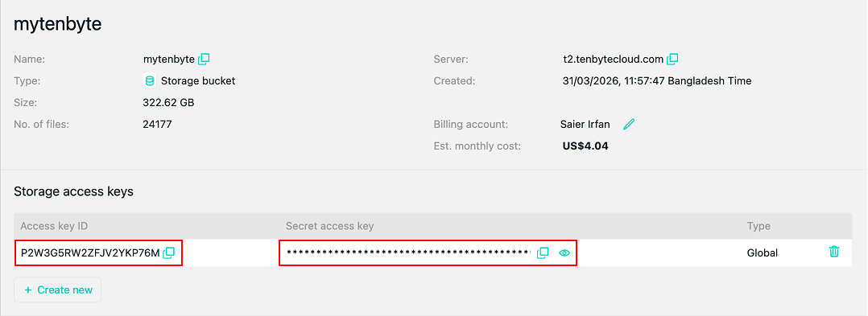Delete the Global access key

[833, 252]
